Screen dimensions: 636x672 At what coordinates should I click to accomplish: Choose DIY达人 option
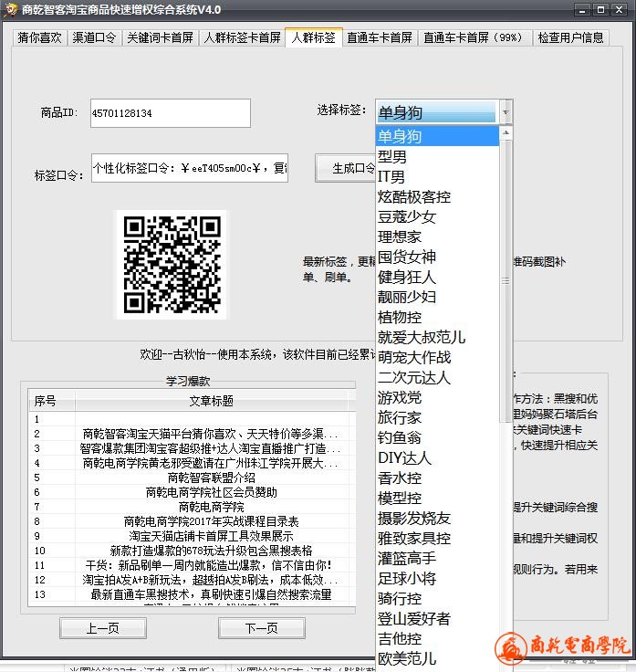point(437,457)
